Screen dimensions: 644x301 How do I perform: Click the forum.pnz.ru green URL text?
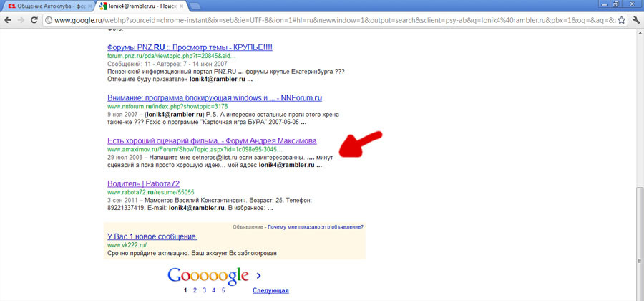172,56
